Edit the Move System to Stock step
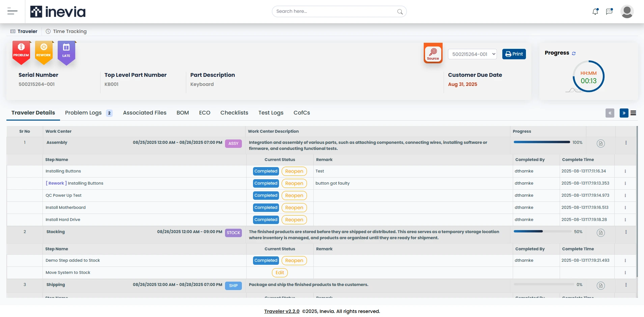Viewport: 644px width, 317px height. (280, 273)
